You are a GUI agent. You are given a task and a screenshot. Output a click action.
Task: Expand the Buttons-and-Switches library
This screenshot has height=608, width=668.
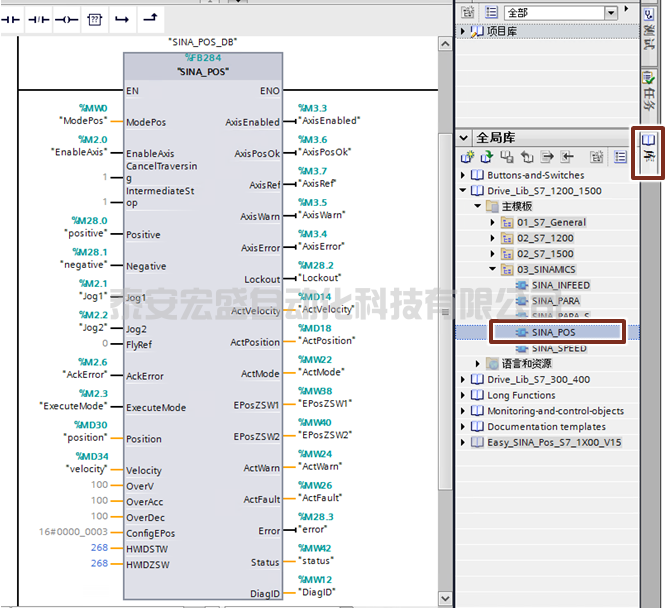point(463,175)
